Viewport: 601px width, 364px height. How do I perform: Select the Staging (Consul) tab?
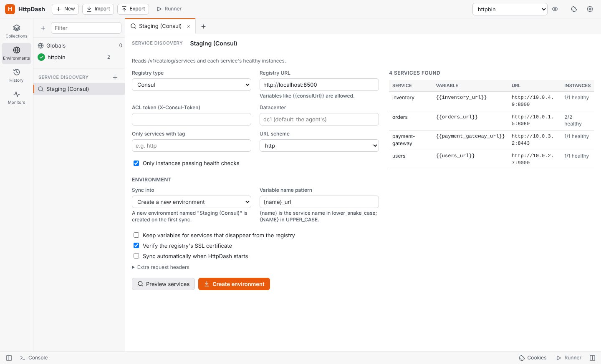[160, 26]
